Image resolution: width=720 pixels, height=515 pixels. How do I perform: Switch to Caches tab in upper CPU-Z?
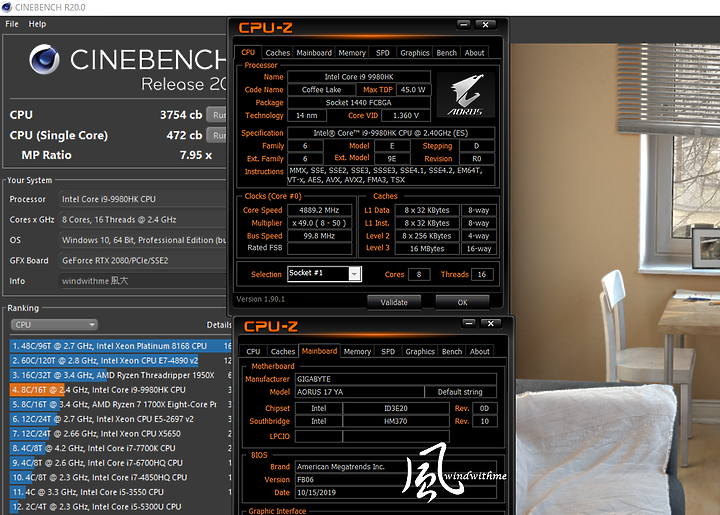tap(277, 53)
